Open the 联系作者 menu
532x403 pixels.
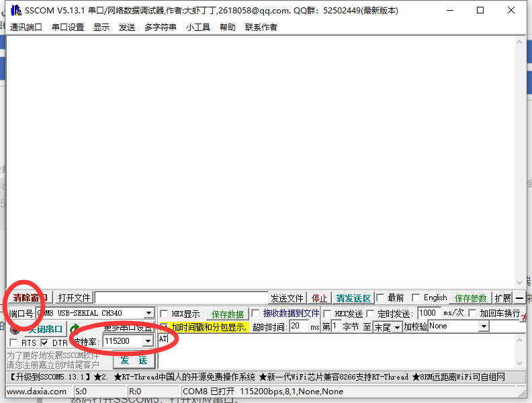pos(261,27)
